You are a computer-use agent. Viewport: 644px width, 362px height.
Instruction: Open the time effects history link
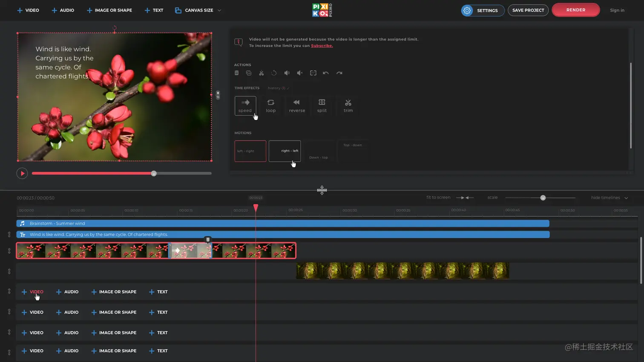(x=279, y=88)
